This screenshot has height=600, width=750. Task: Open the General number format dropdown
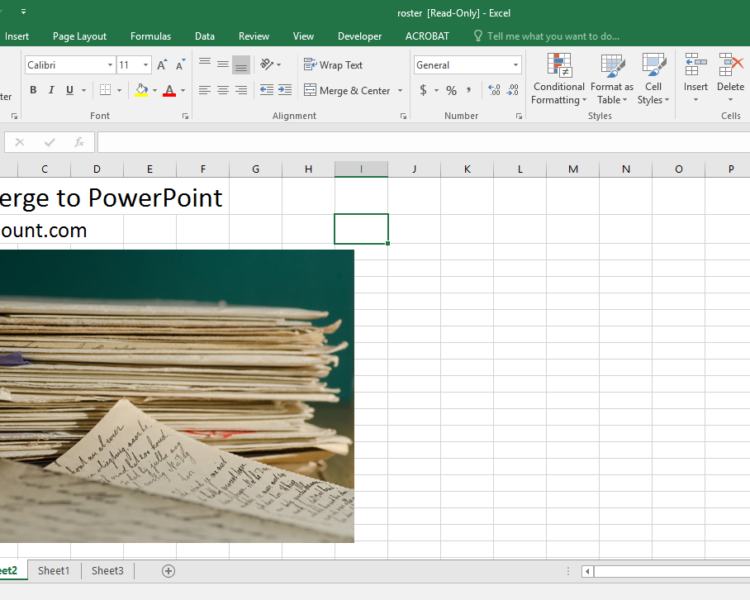tap(516, 65)
